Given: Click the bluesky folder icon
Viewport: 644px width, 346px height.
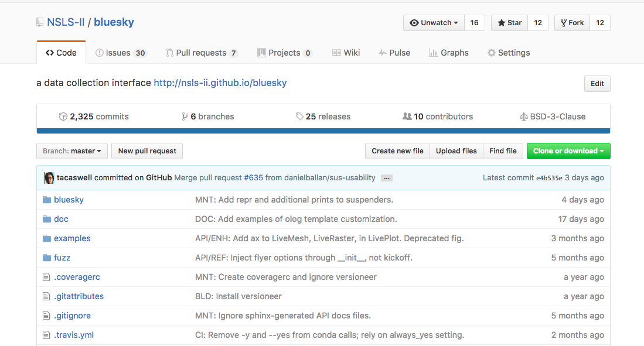Looking at the screenshot, I should coord(47,200).
